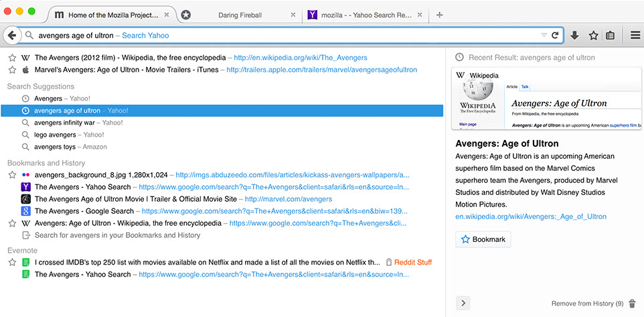Click the search icon beside 'avengers toys'
The width and height of the screenshot is (644, 317).
click(25, 147)
